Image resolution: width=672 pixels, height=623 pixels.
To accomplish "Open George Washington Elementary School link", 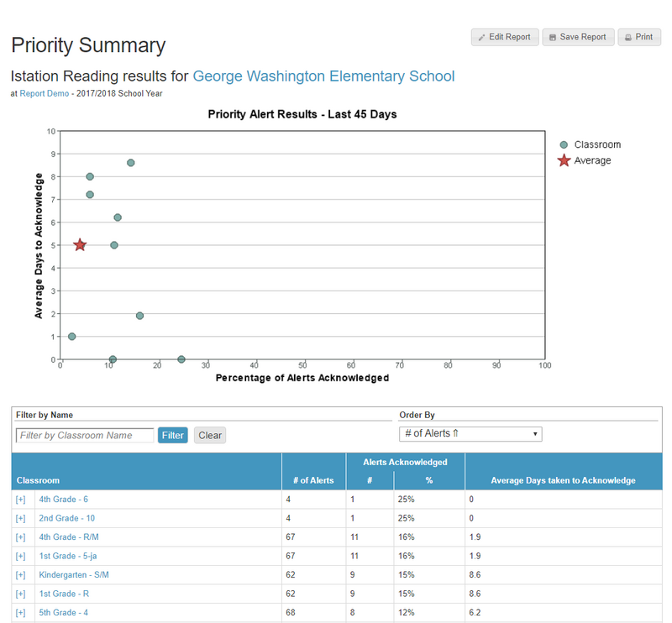I will pyautogui.click(x=323, y=76).
